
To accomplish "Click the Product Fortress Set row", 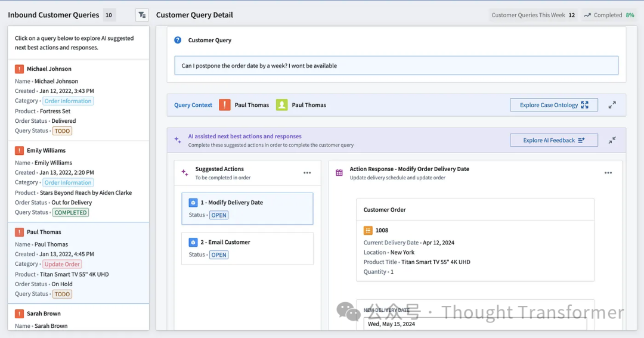I will (x=43, y=111).
